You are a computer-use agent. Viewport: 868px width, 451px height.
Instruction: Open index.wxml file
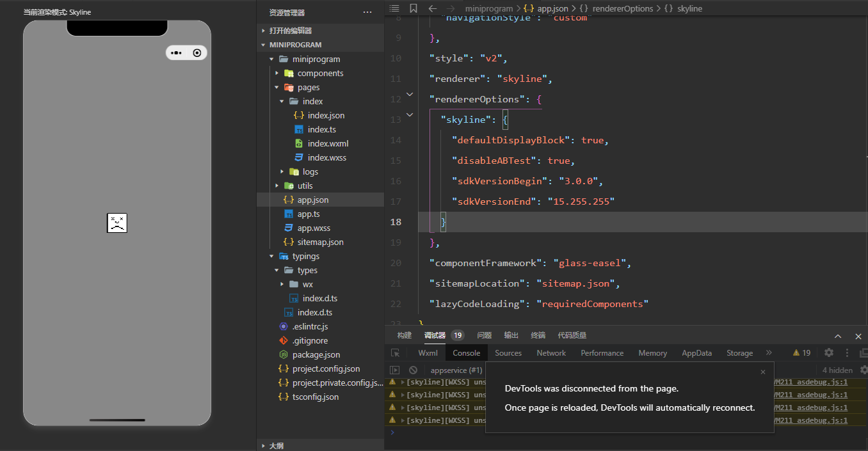click(320, 143)
